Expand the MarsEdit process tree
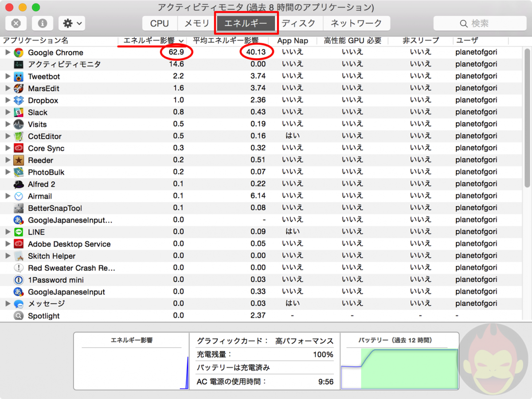 coord(7,88)
